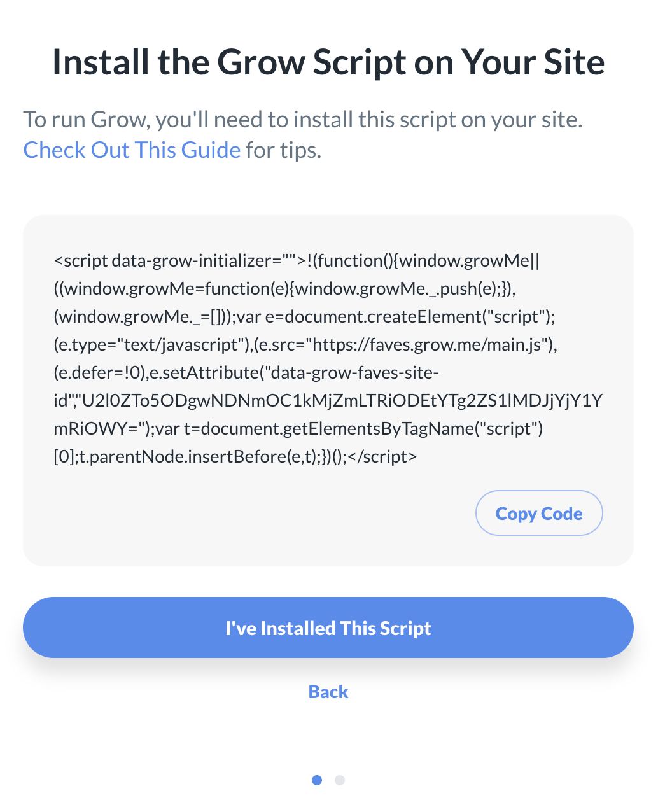Click the line containing e.setAttribute

[246, 373]
